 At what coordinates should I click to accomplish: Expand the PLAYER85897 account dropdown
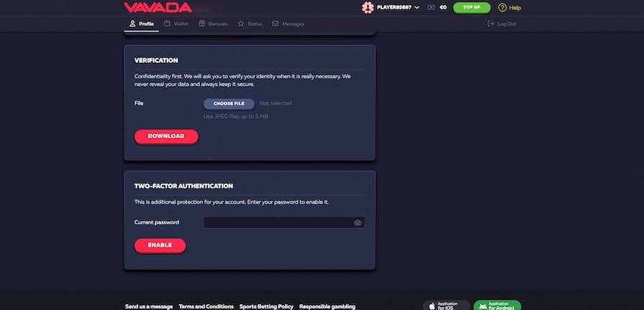point(417,8)
